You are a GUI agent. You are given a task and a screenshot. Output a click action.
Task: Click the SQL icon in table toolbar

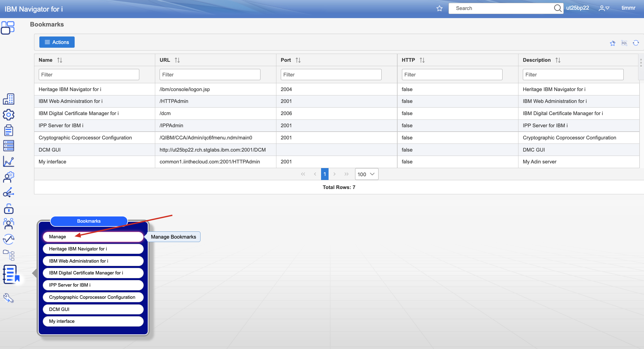[624, 43]
